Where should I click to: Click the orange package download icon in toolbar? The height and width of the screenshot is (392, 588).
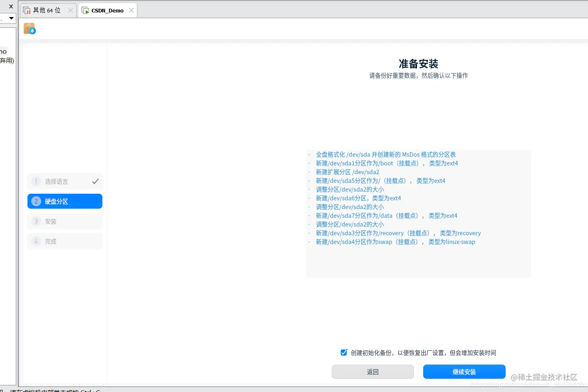(29, 28)
